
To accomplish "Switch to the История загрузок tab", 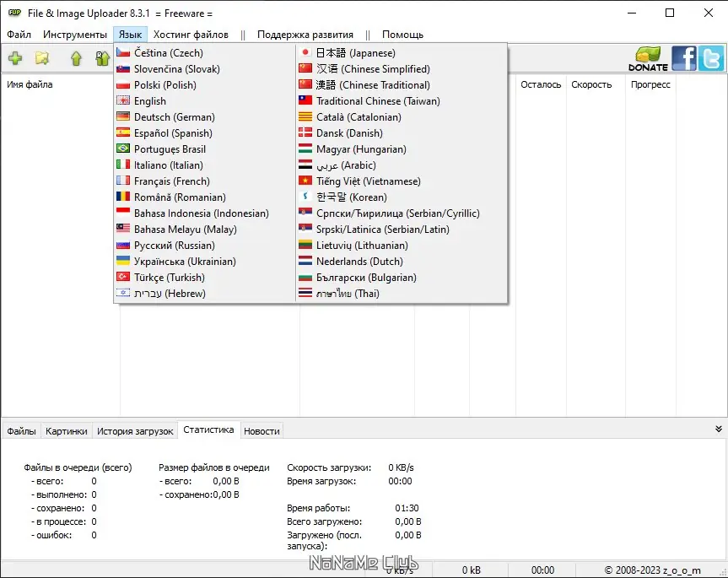I will [x=134, y=430].
